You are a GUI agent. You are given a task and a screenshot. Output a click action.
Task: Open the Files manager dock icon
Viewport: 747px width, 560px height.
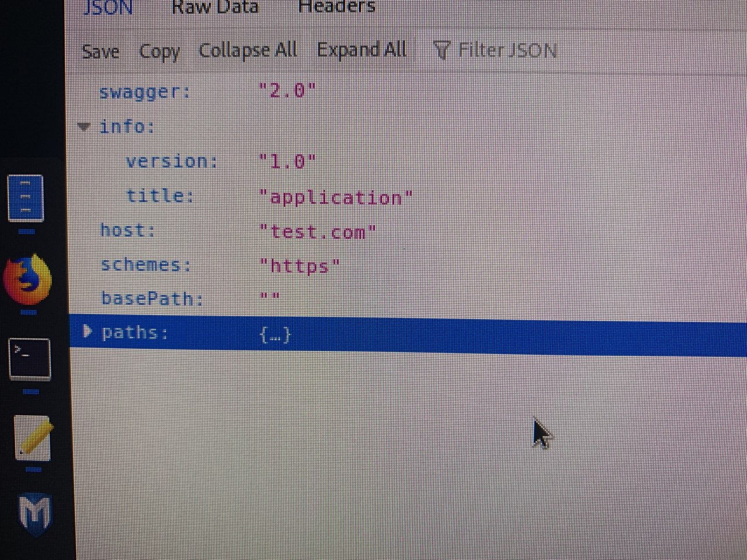25,198
